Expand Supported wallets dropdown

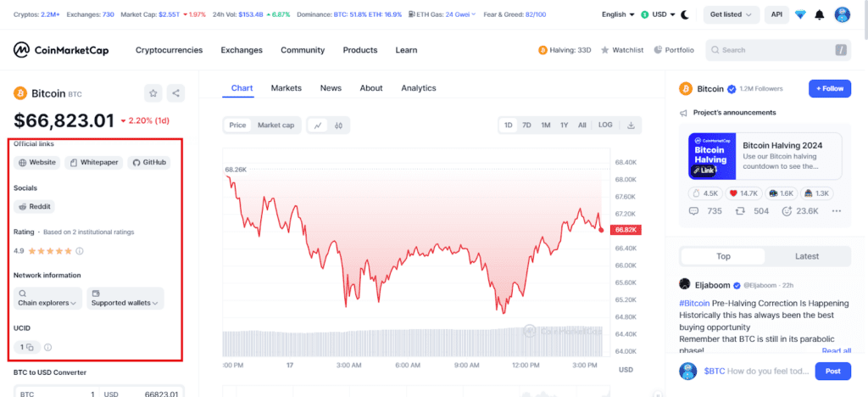point(125,298)
